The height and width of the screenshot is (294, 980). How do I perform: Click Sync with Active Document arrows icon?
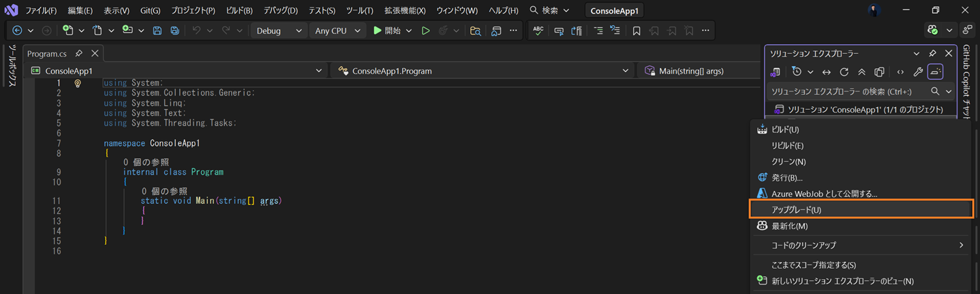[x=826, y=72]
